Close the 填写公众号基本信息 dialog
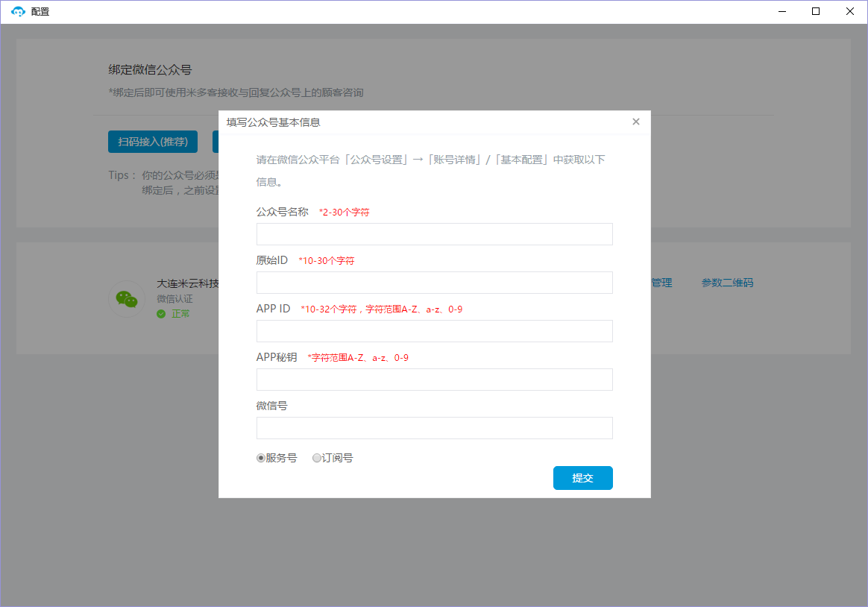This screenshot has width=868, height=607. click(636, 122)
